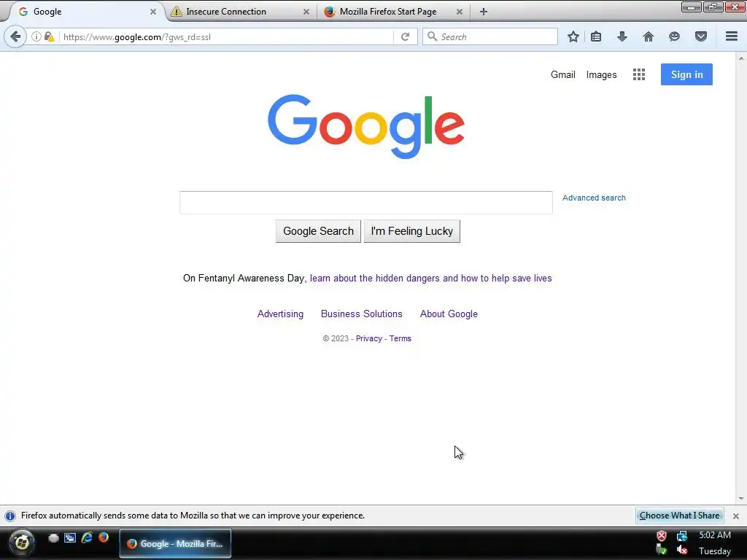Viewport: 747px width, 560px height.
Task: Open the Hello chat smiley icon
Action: coord(674,36)
